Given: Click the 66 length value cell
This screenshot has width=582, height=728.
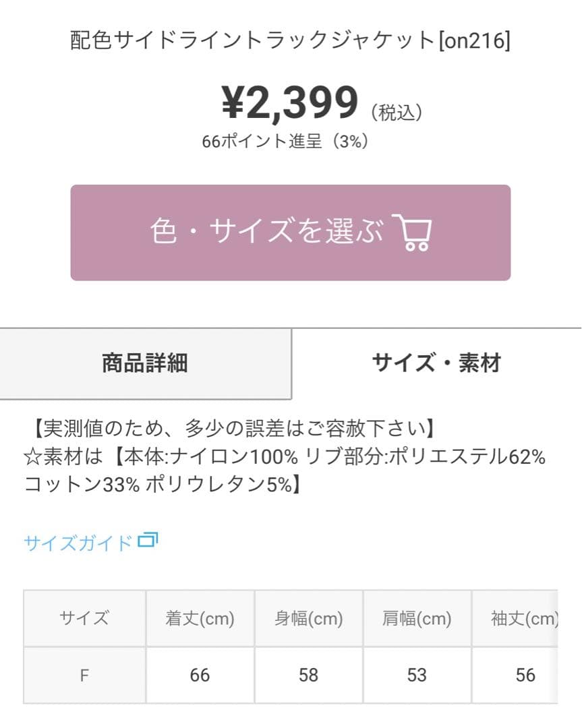Looking at the screenshot, I should pyautogui.click(x=200, y=675).
